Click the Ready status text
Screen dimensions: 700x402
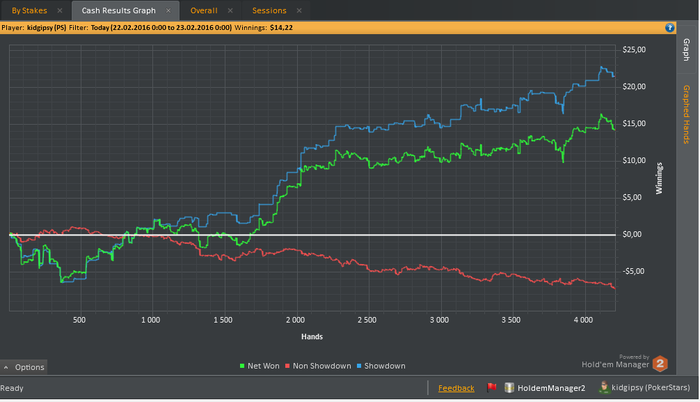click(12, 388)
